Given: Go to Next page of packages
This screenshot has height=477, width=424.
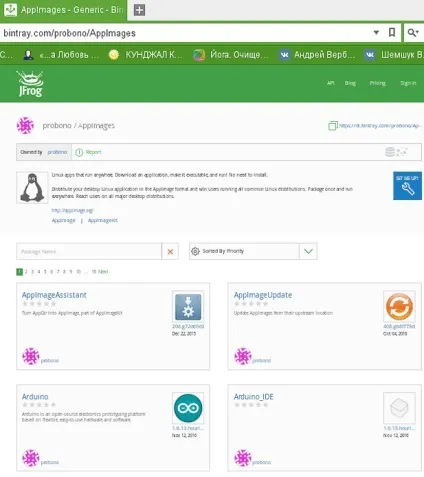Looking at the screenshot, I should click(x=103, y=272).
